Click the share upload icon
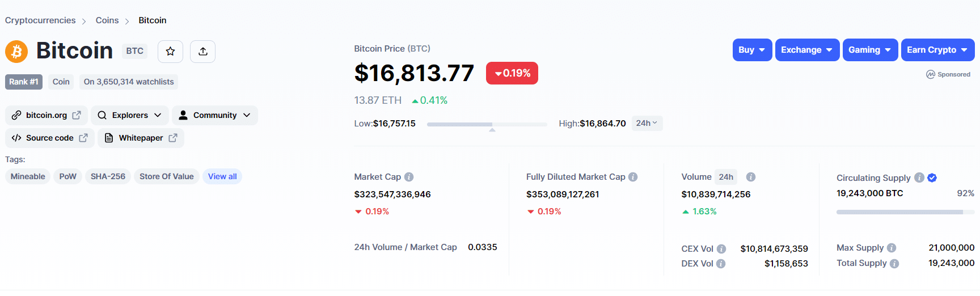This screenshot has width=980, height=296. click(202, 52)
